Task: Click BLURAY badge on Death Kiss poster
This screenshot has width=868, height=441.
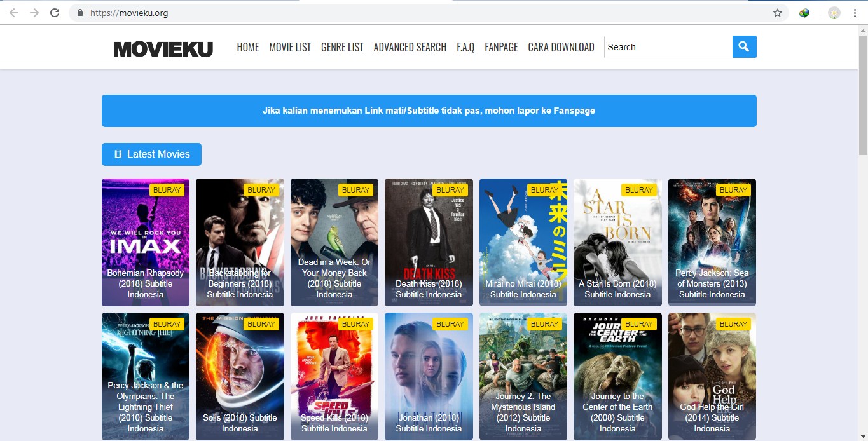Action: point(450,190)
